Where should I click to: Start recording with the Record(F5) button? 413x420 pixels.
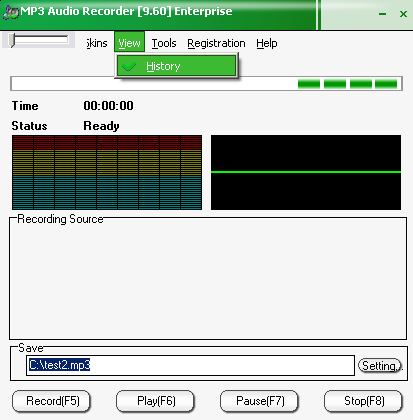click(x=51, y=401)
